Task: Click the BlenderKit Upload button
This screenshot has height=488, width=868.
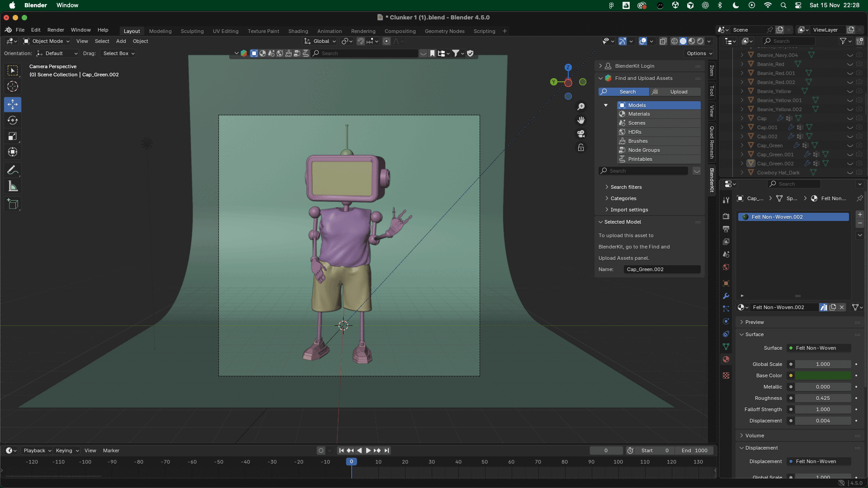Action: click(x=675, y=92)
